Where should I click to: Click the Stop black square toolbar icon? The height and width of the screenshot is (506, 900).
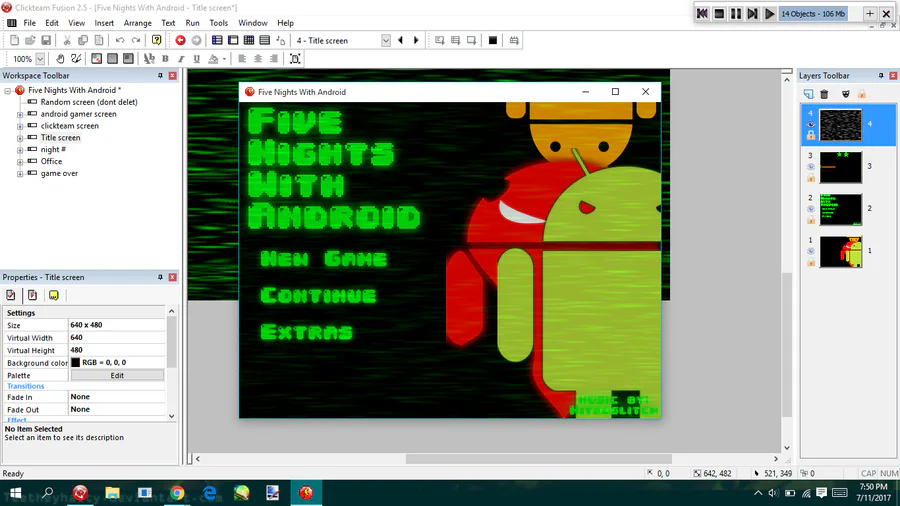[x=492, y=40]
